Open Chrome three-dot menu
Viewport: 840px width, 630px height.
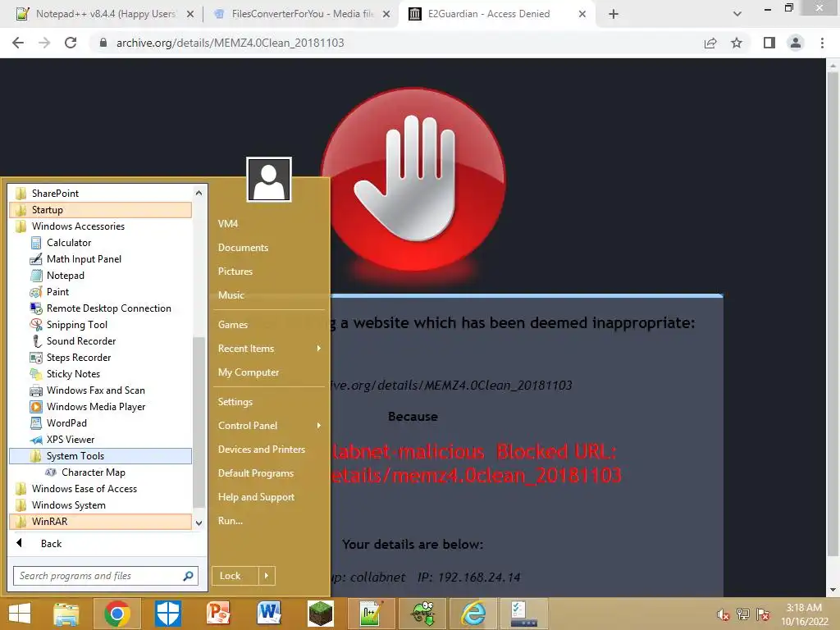822,43
